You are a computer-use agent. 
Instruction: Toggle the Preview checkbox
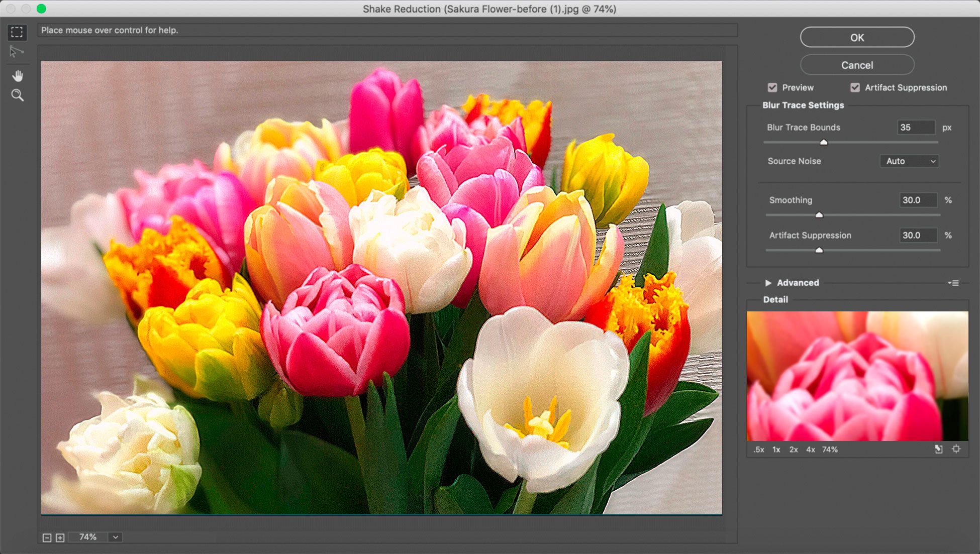[772, 87]
